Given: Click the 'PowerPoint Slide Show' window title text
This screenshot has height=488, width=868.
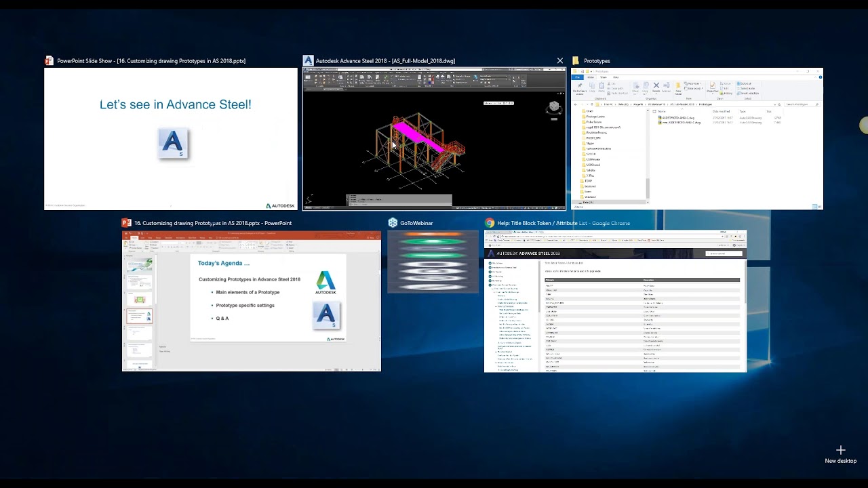Looking at the screenshot, I should point(151,61).
